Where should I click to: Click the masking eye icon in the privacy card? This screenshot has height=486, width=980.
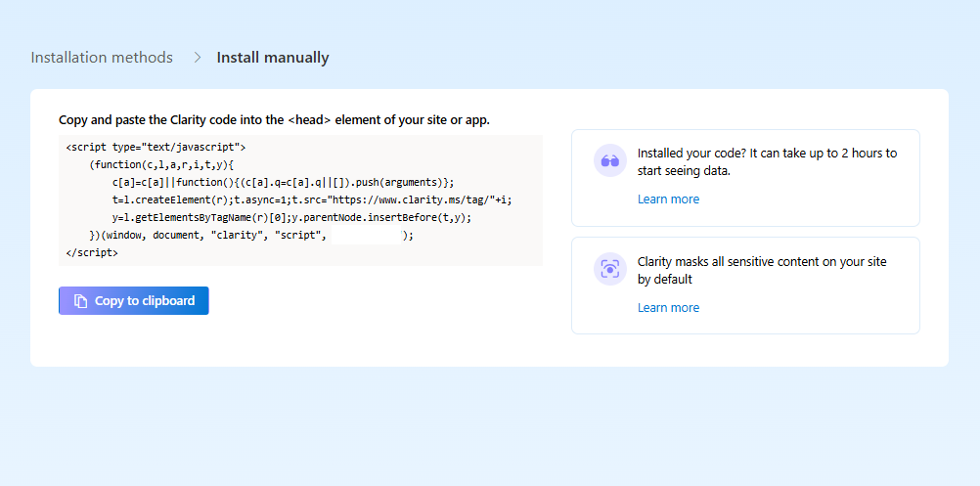pyautogui.click(x=610, y=269)
